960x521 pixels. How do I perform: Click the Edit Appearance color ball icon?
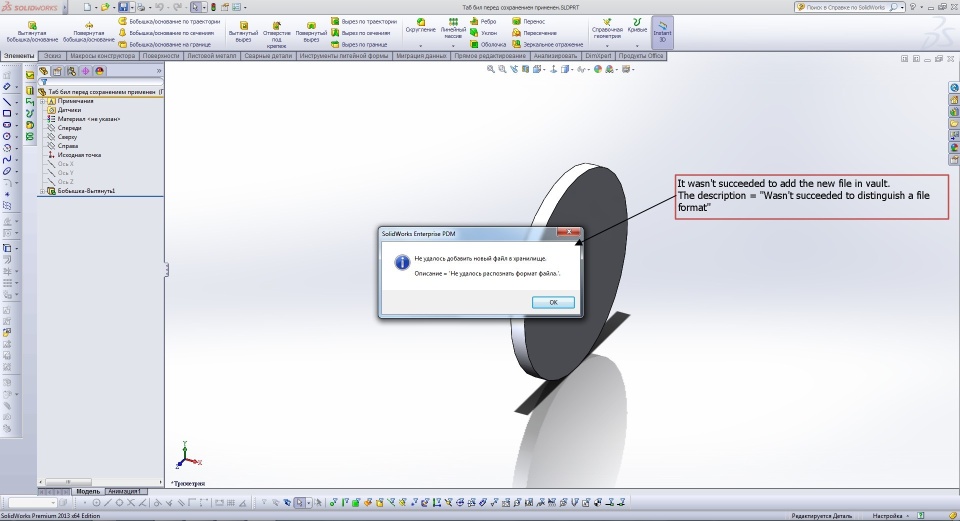pos(598,69)
